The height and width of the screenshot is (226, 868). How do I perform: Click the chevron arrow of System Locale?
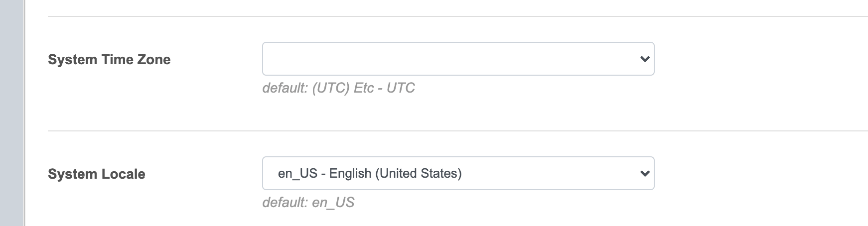(644, 174)
